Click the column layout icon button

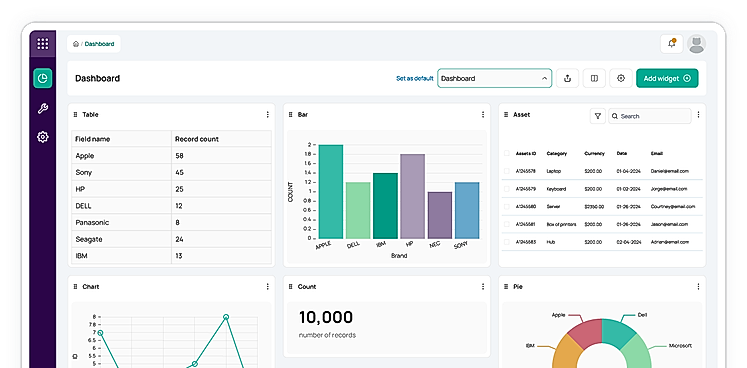[x=594, y=78]
